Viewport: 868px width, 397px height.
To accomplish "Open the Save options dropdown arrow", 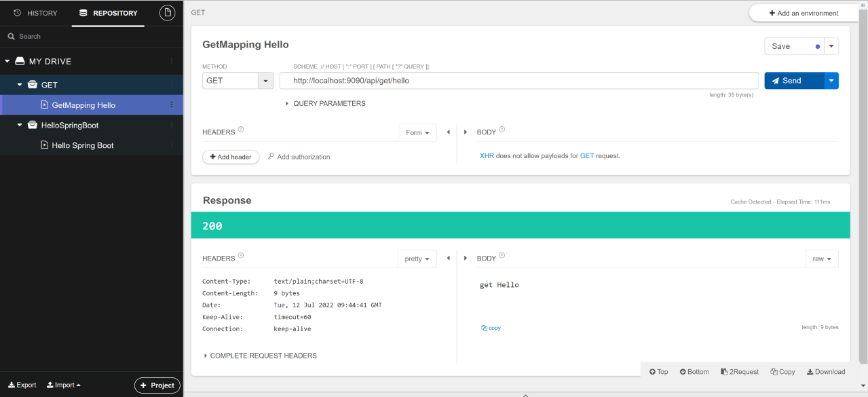I will [x=832, y=46].
